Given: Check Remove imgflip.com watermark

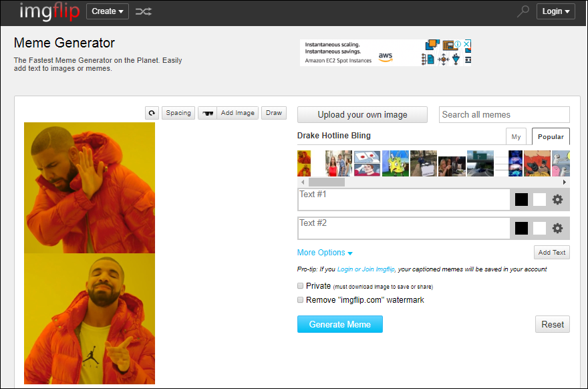Looking at the screenshot, I should [301, 300].
